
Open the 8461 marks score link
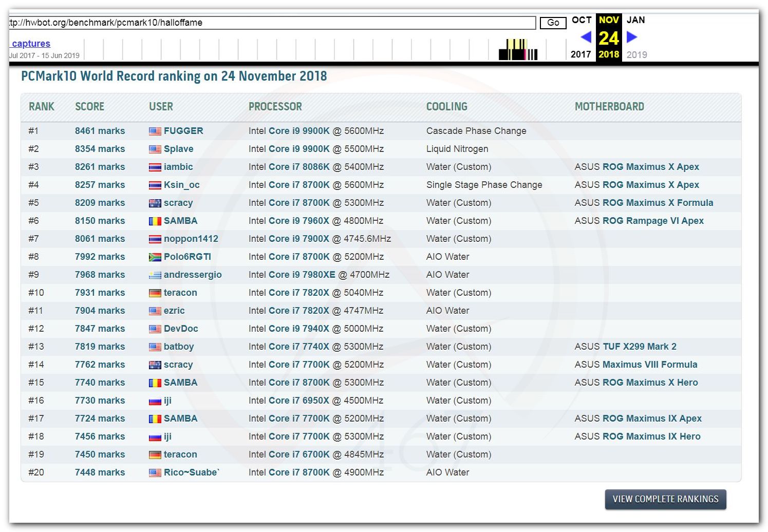100,131
